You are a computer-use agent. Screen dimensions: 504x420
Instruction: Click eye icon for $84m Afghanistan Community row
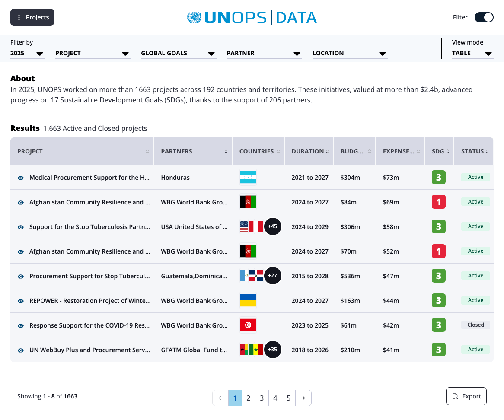tap(21, 203)
